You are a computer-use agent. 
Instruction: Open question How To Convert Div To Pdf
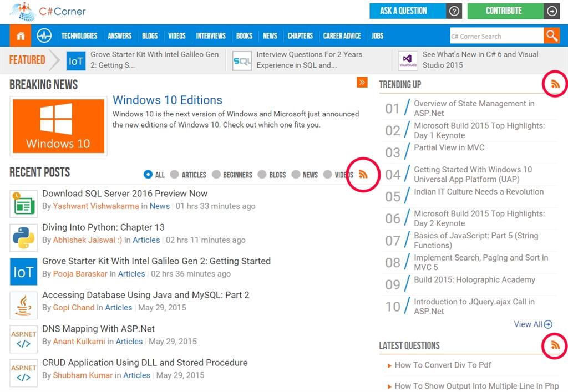pos(443,365)
